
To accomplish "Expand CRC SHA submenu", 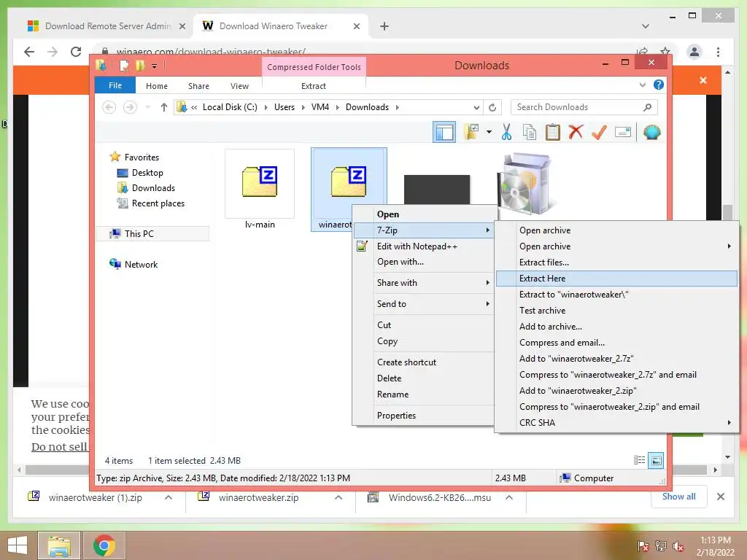I will click(616, 422).
